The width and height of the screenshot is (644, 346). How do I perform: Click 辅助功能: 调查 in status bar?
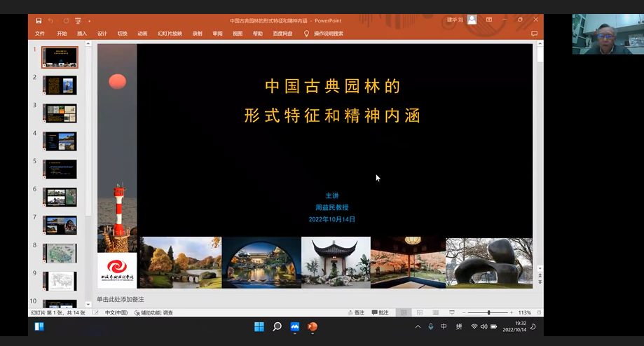[x=153, y=312]
